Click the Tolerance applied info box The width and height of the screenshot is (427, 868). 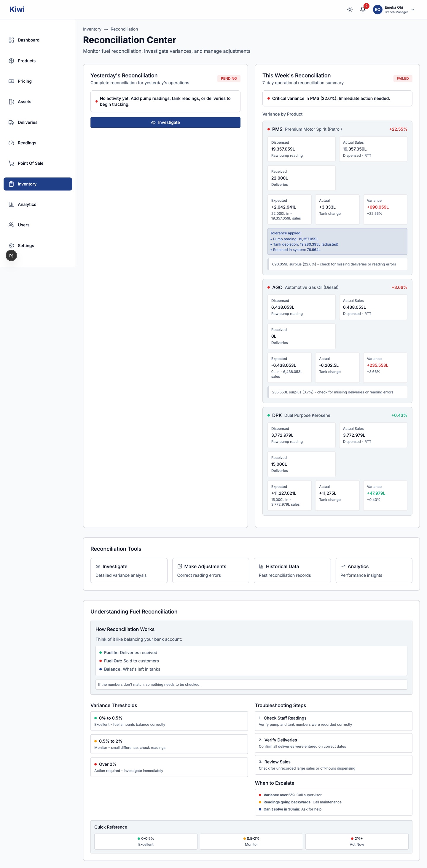(337, 241)
